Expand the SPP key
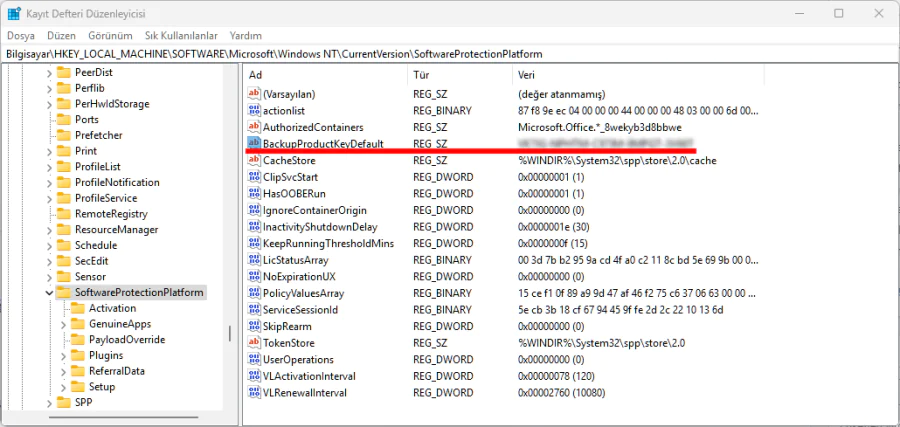 click(x=49, y=403)
